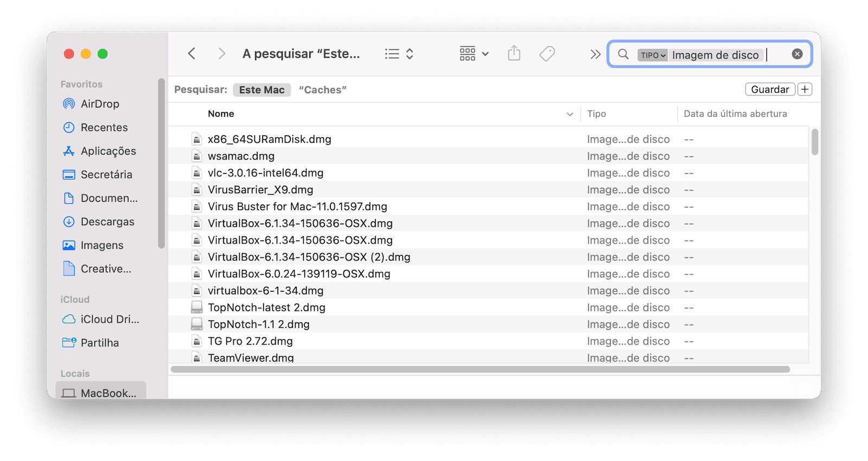The height and width of the screenshot is (461, 868).
Task: Sort by the Nome column header
Action: point(221,114)
